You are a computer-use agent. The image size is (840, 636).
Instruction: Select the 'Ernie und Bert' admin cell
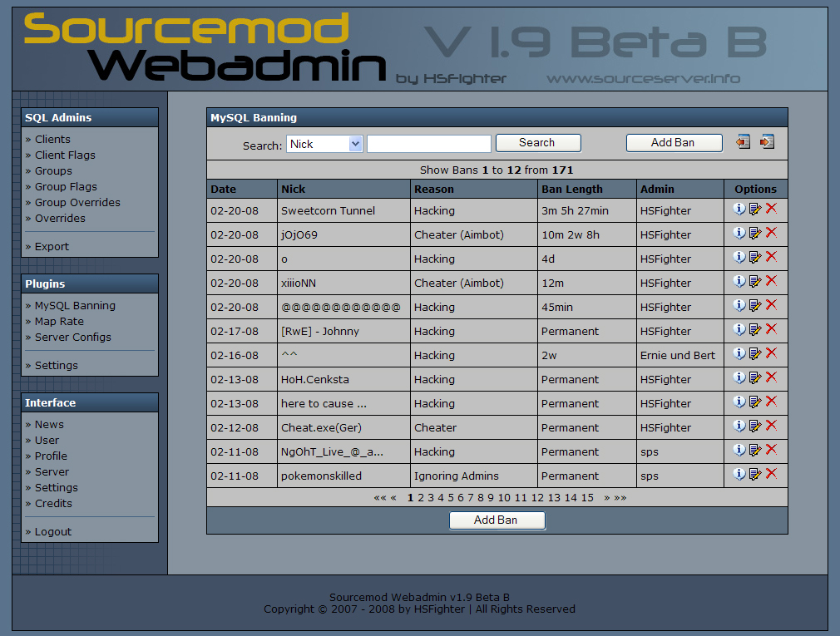coord(679,356)
